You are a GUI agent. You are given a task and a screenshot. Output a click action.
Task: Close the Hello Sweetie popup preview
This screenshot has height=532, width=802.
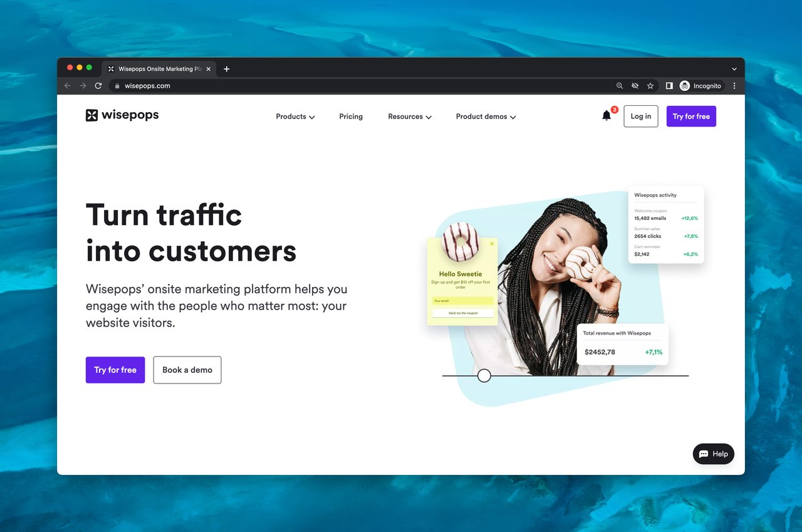point(492,244)
